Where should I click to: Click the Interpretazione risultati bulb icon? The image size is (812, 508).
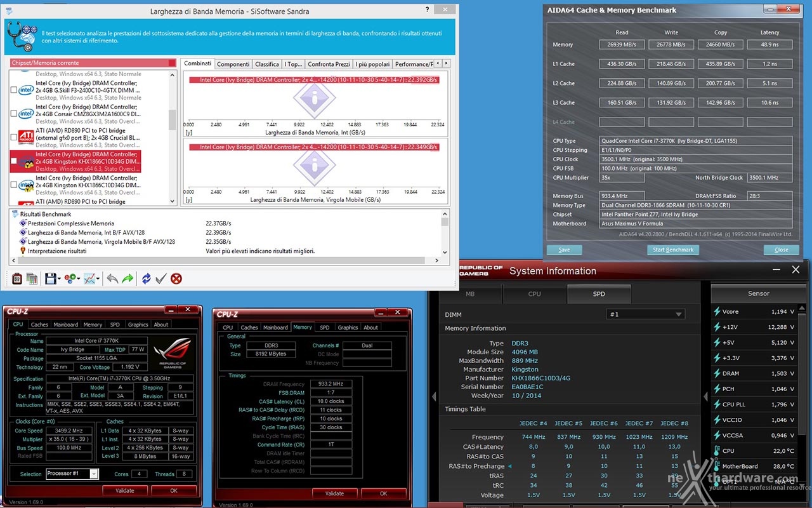pyautogui.click(x=23, y=251)
